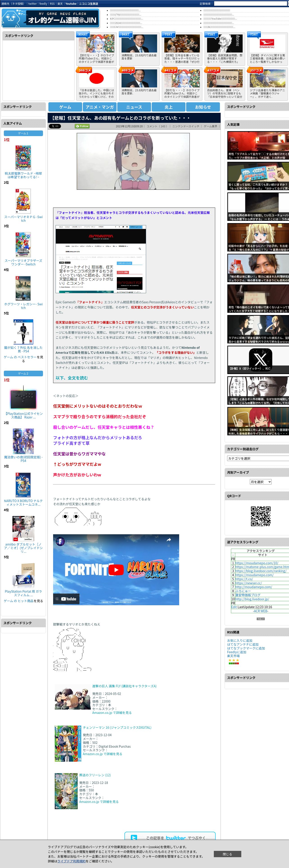289x868 pixels.
Task: Switch to the ゲーム tab
Action: (x=65, y=107)
